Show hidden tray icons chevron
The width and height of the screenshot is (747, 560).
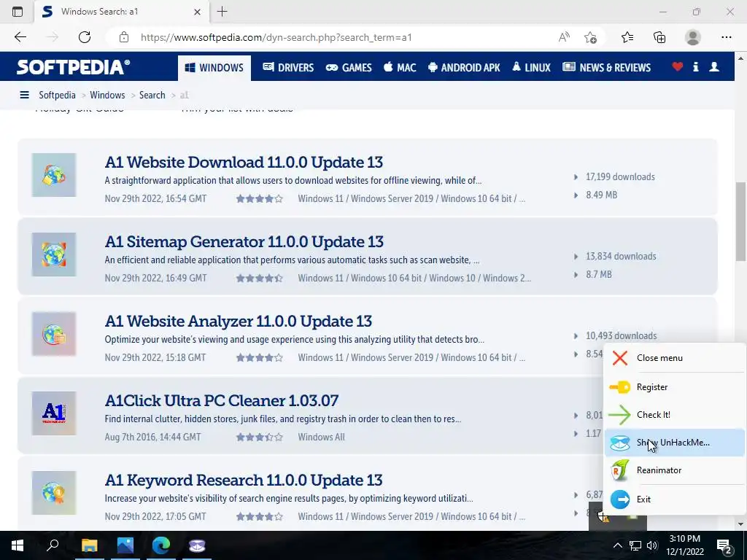click(617, 545)
